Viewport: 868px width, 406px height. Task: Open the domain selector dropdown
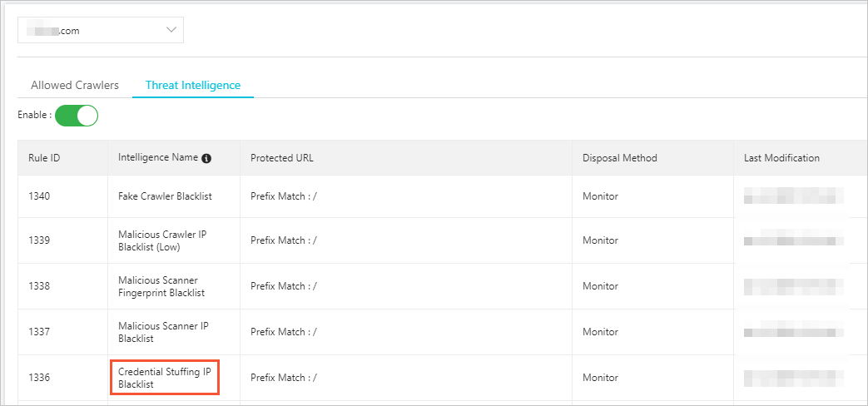[x=101, y=31]
